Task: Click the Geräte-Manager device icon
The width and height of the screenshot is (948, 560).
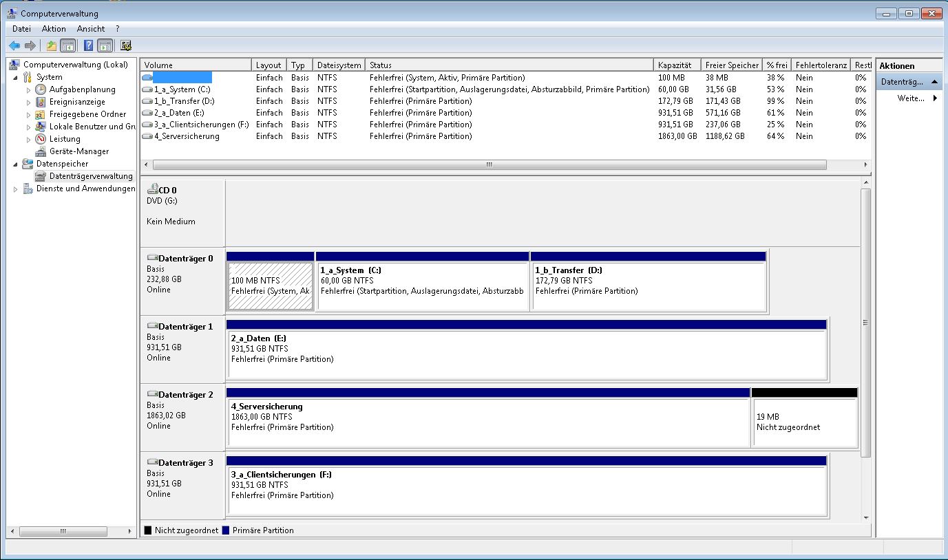Action: coord(41,151)
